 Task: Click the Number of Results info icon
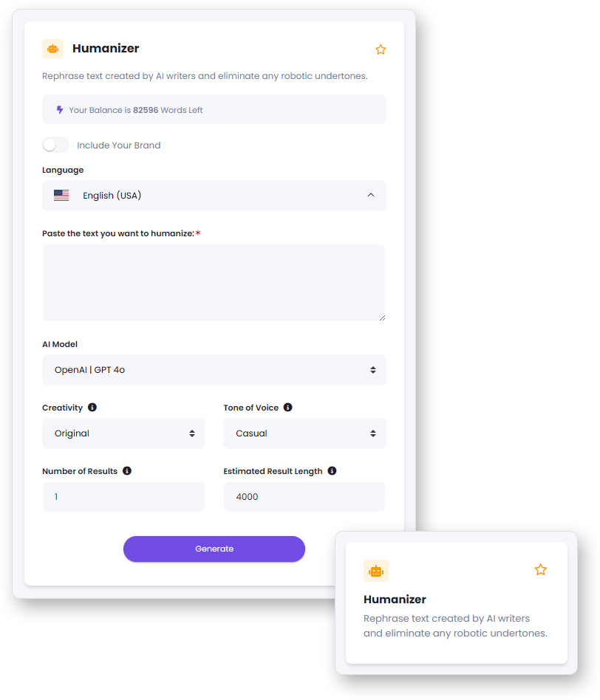[x=127, y=471]
